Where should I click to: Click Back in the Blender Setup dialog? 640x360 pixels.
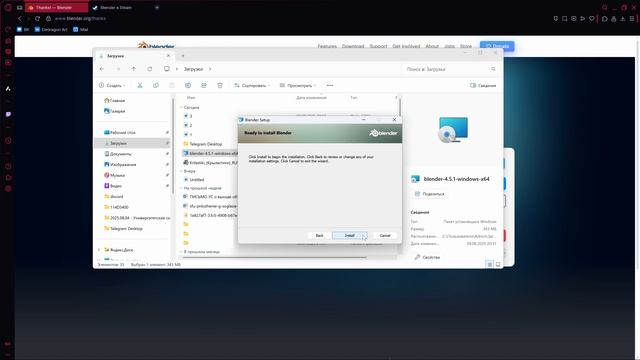click(319, 236)
